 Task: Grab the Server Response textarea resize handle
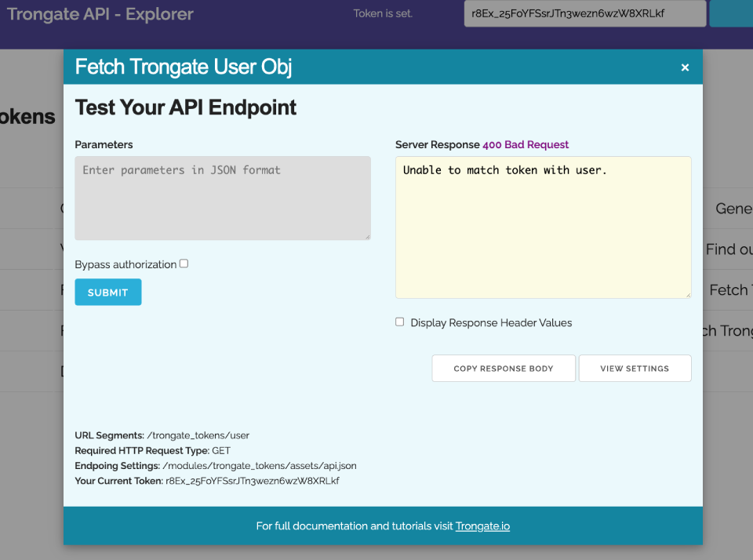coord(687,294)
